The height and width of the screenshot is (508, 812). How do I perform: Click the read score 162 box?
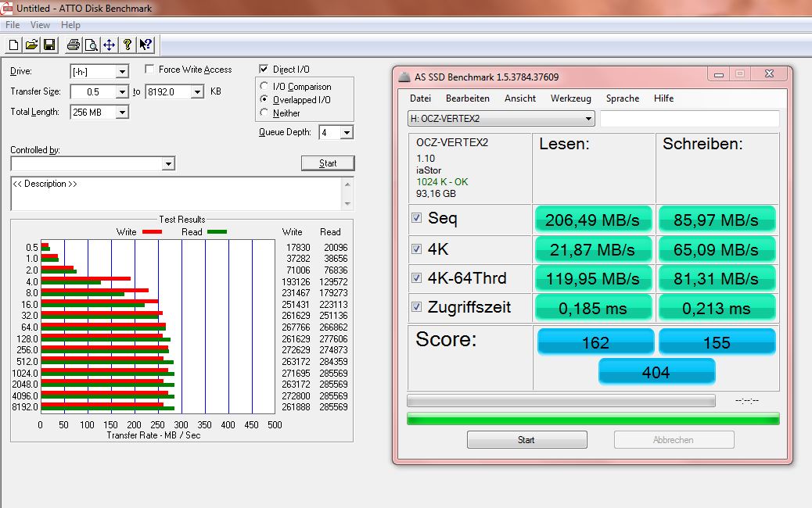(x=595, y=342)
